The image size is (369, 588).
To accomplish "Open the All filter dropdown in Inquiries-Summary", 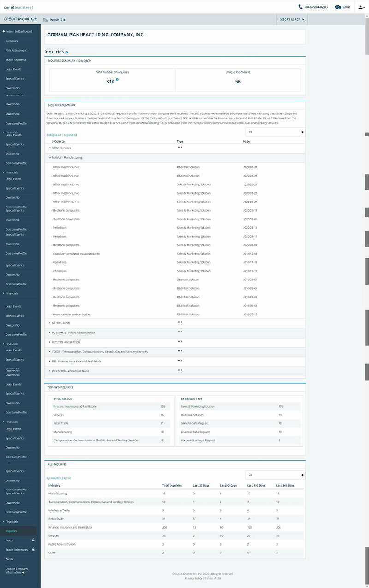I will click(275, 132).
